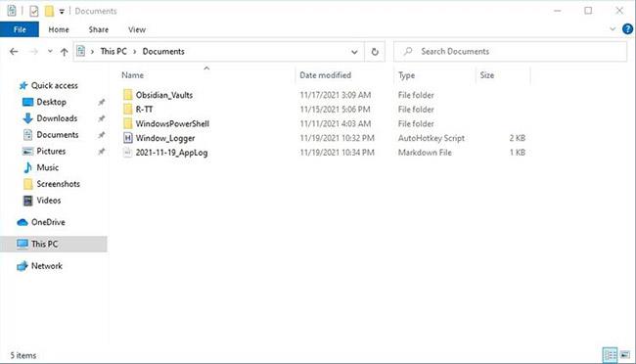Select the WindowsPowerShell folder icon
Viewport: 636px width, 364px height.
128,123
